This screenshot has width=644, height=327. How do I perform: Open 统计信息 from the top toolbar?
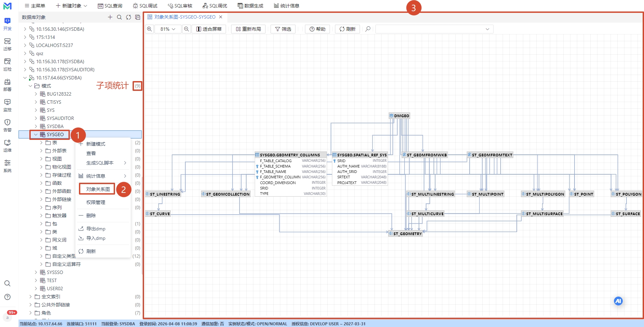tap(286, 6)
